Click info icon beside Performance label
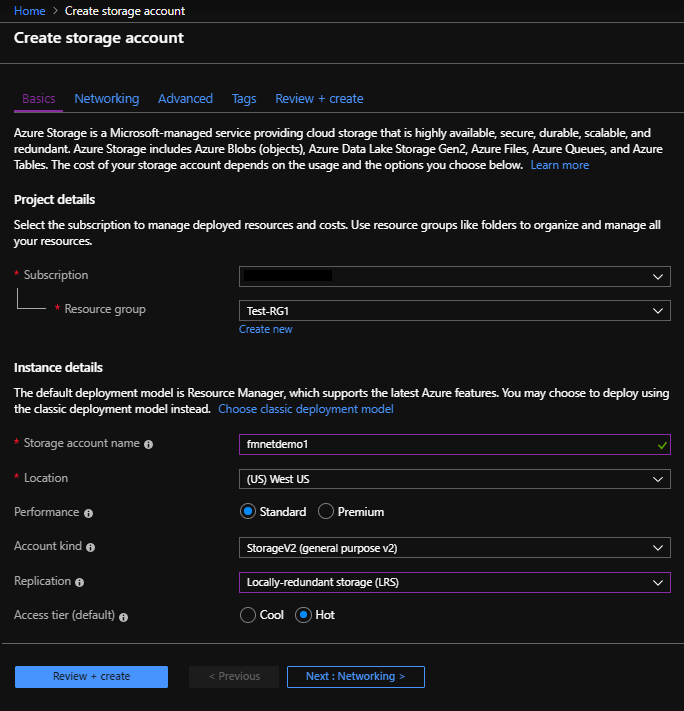This screenshot has height=711, width=684. pyautogui.click(x=88, y=513)
